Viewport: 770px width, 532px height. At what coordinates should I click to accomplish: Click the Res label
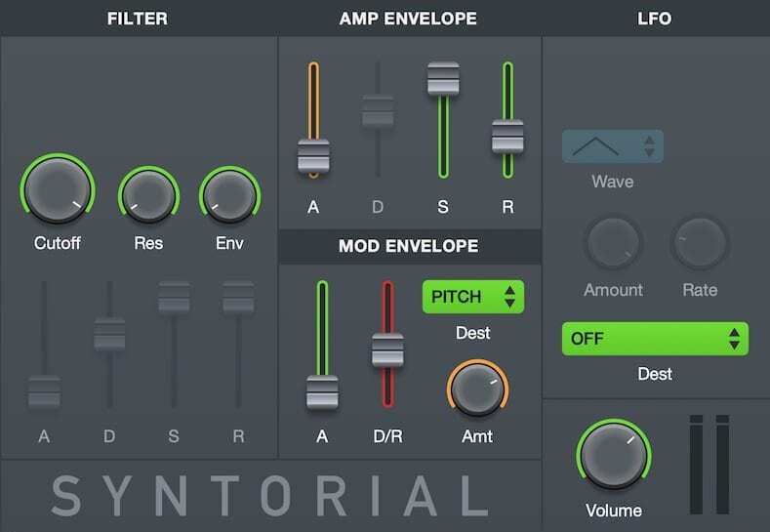pyautogui.click(x=148, y=243)
